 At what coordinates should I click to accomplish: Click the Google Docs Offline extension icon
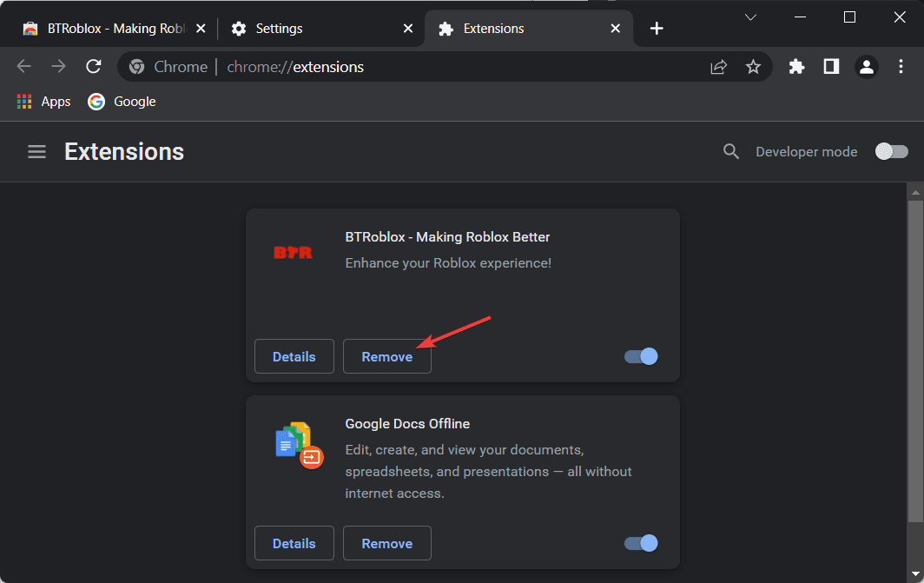coord(294,441)
